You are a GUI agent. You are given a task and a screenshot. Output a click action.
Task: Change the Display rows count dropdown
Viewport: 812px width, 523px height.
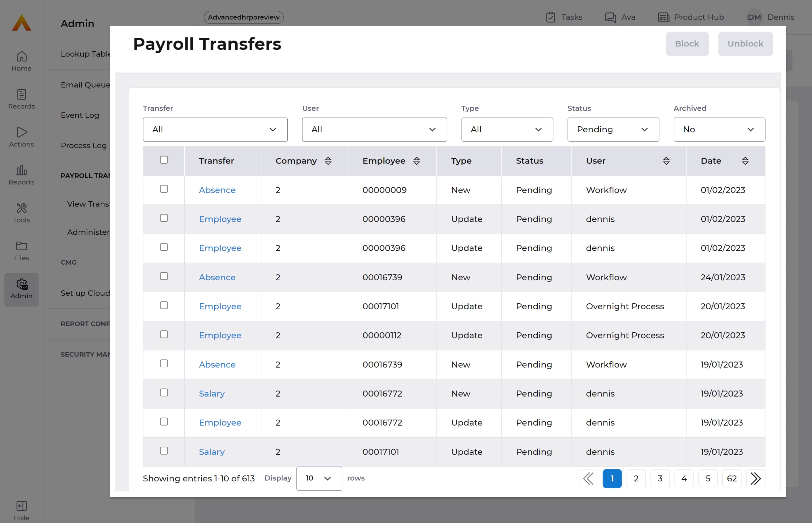point(319,479)
